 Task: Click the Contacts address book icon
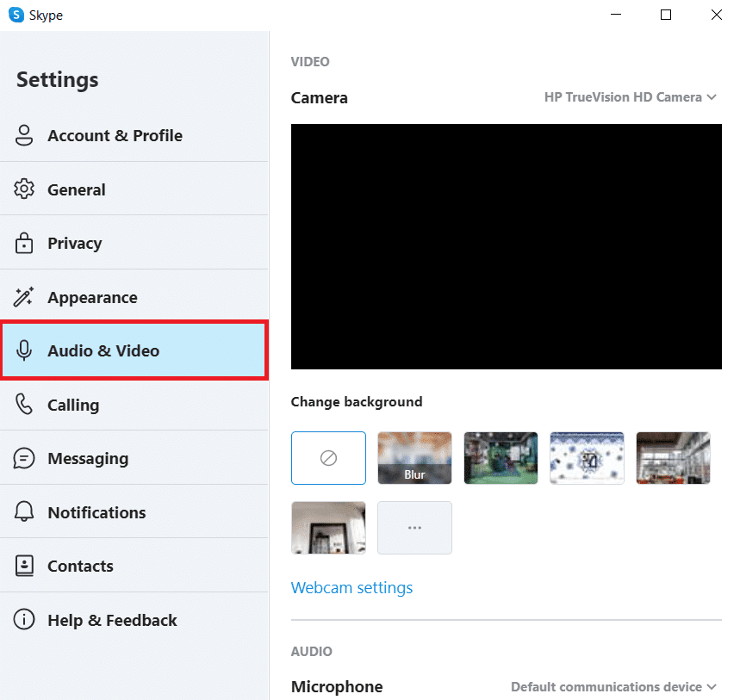[x=24, y=566]
